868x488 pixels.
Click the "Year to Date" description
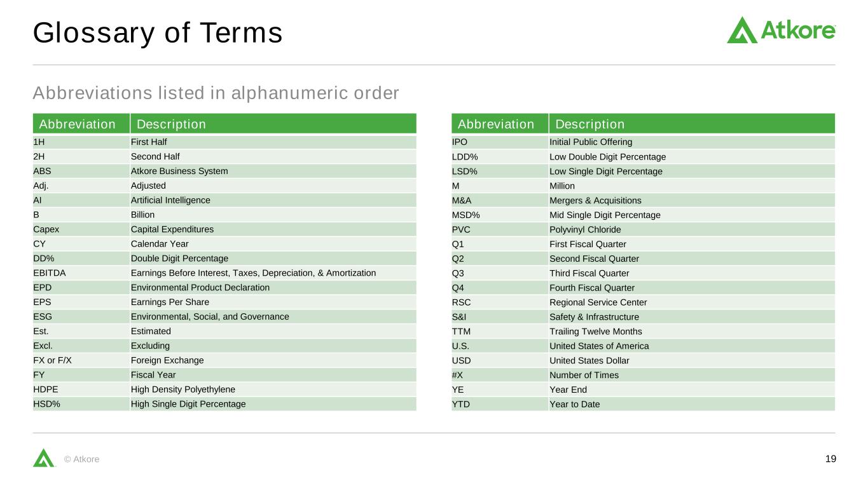(574, 404)
